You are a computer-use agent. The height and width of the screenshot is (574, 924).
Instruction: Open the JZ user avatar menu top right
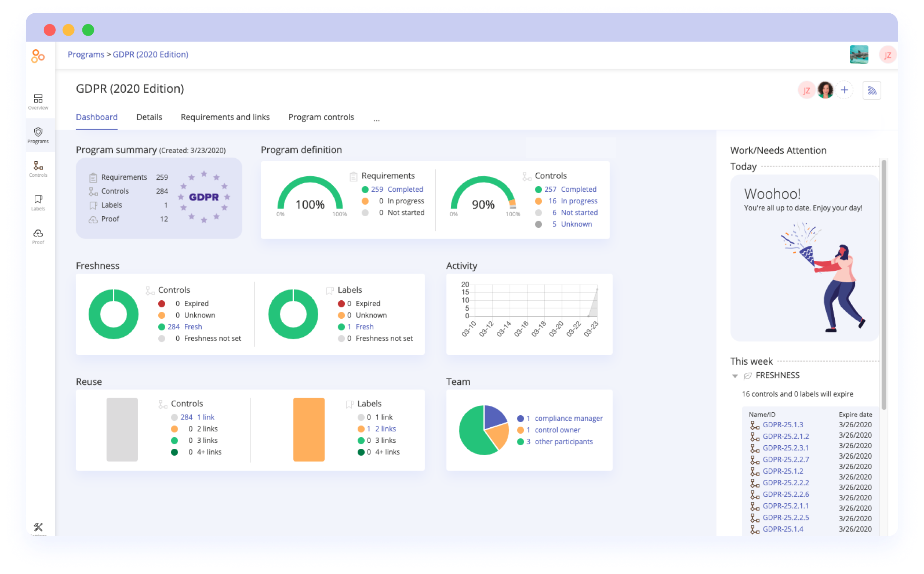887,55
